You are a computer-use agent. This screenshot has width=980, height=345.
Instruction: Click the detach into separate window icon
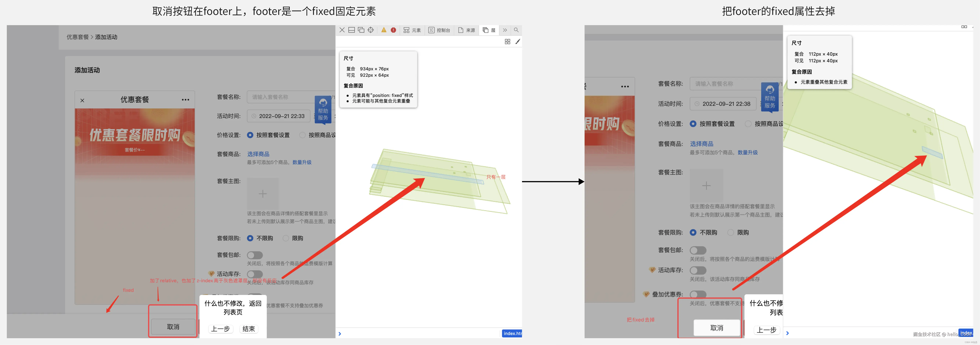[361, 30]
